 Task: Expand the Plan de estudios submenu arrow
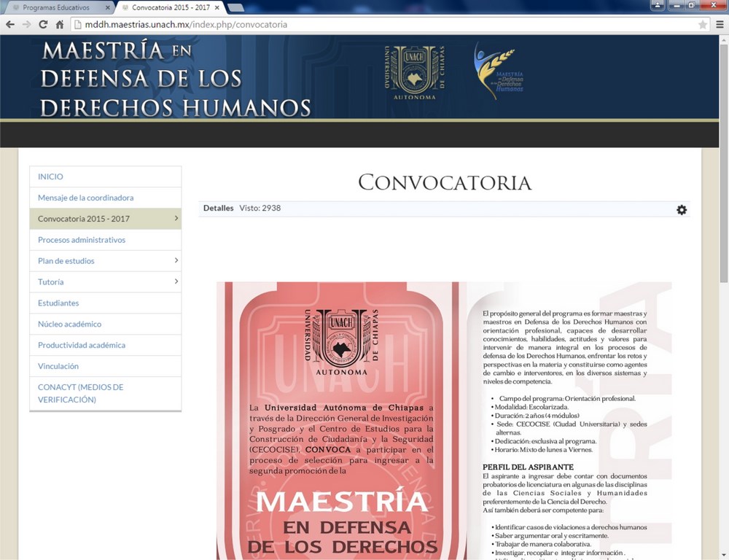click(176, 260)
